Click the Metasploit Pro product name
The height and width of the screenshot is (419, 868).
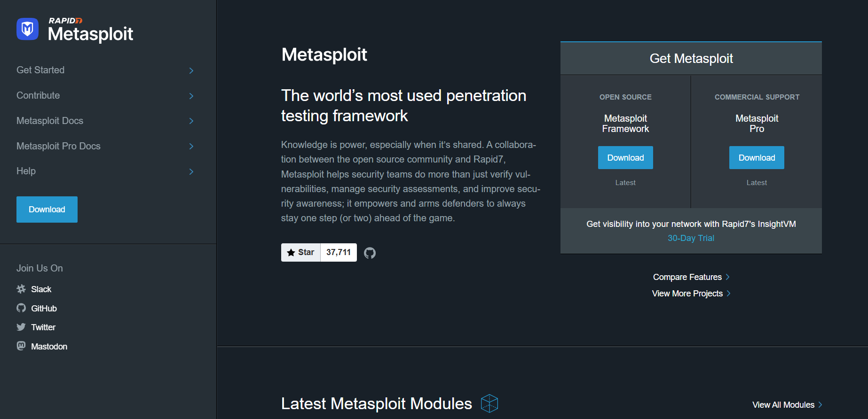pos(757,124)
